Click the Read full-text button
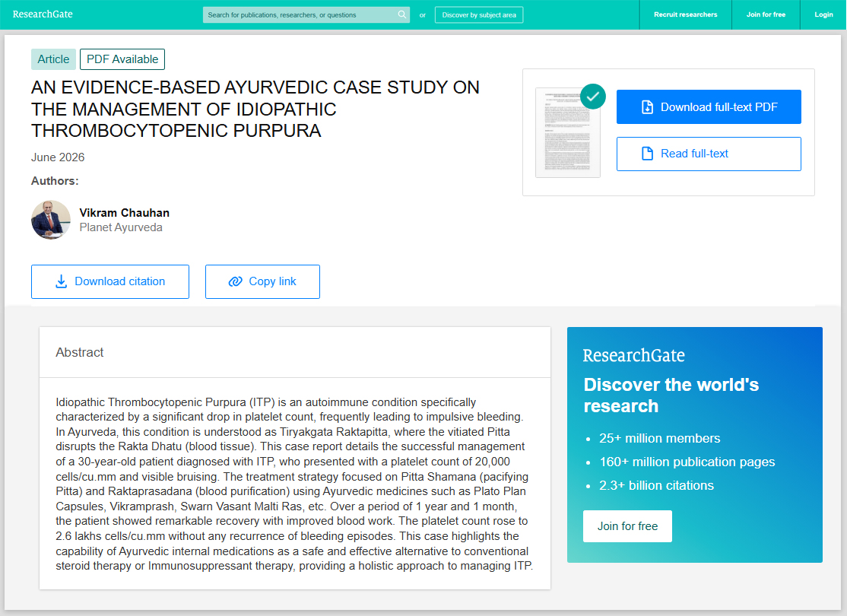This screenshot has width=847, height=616. 709,154
